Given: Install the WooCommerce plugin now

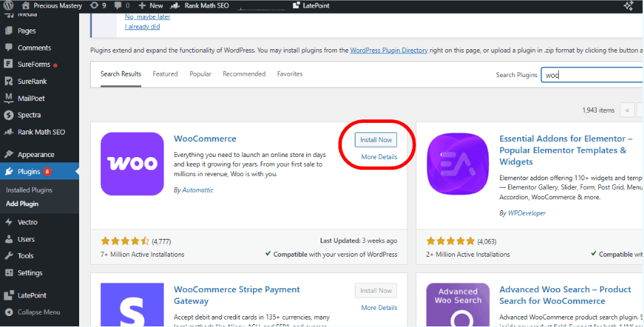Looking at the screenshot, I should coord(376,140).
